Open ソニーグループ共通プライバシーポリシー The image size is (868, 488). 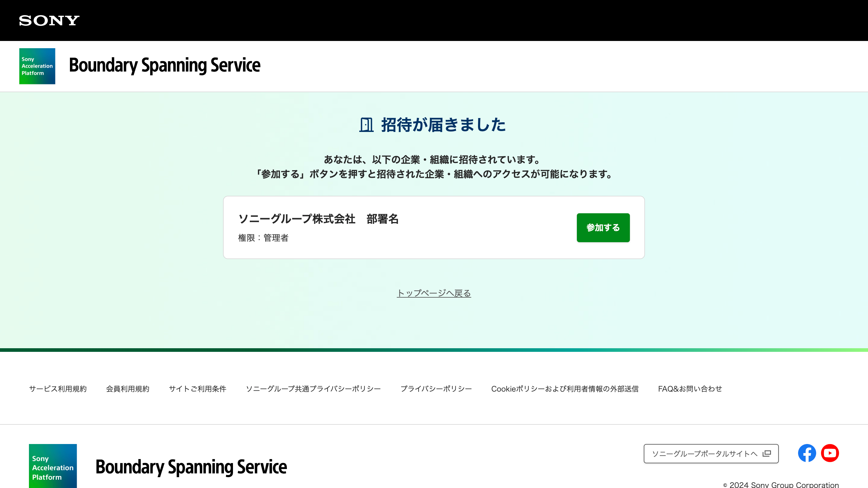coord(314,389)
